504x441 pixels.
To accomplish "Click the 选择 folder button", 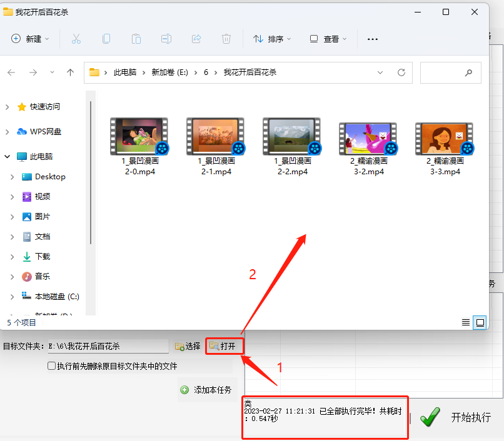I will click(188, 346).
